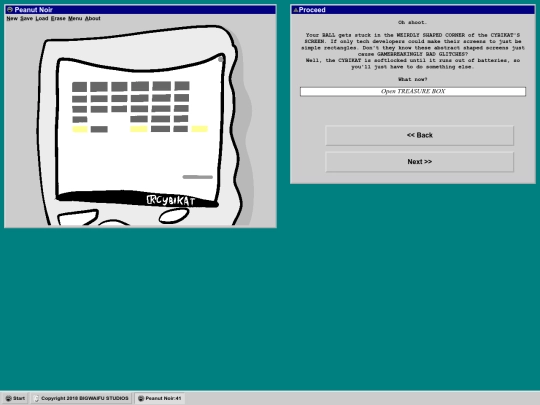This screenshot has height=405, width=540.
Task: Click the Proceed window title bar
Action: coord(413,10)
